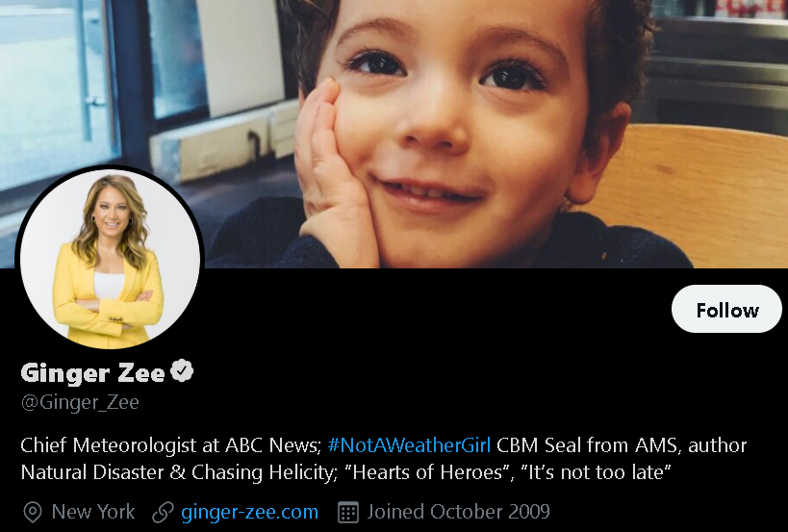Click the location pin icon
Viewport: 788px width, 532px height.
click(33, 513)
